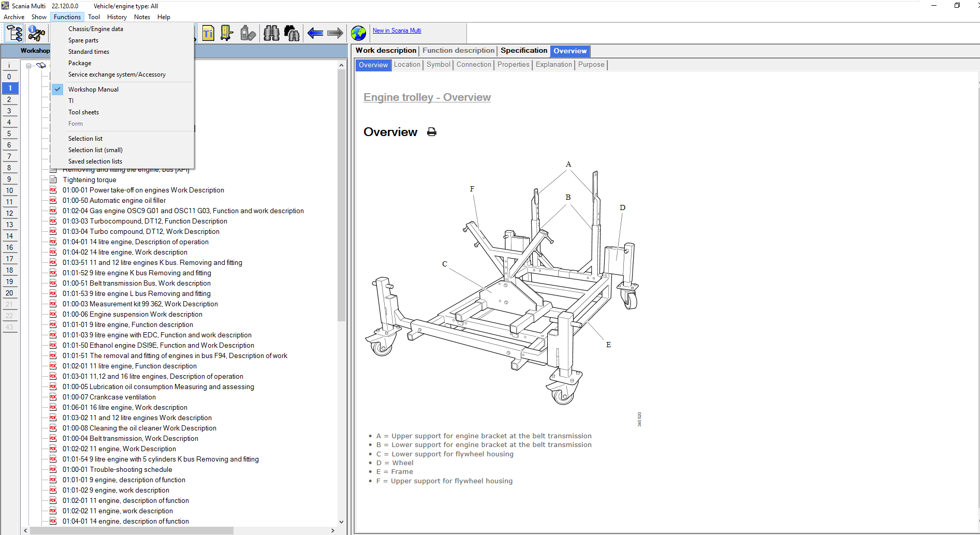This screenshot has width=980, height=535.
Task: Click the i info group button
Action: (x=9, y=65)
